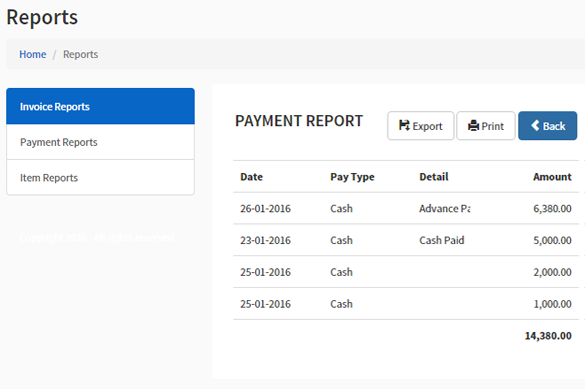Click the Date column header
Viewport: 585px width, 389px height.
coord(251,177)
